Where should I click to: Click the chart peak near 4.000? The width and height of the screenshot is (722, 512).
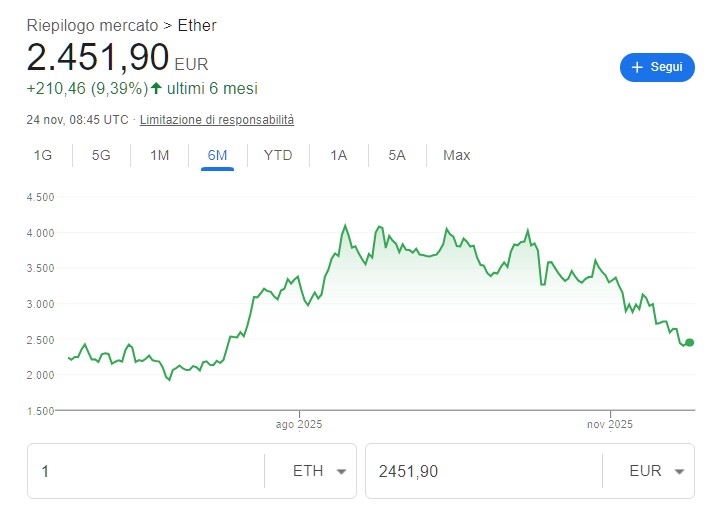[x=345, y=226]
